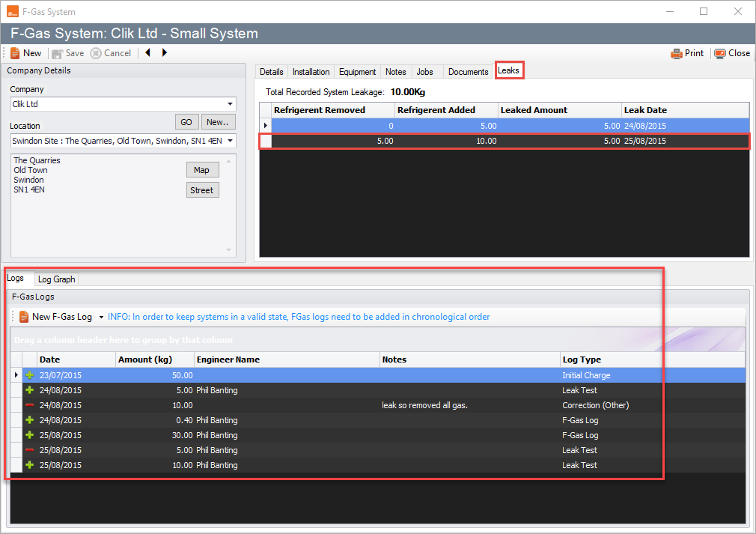The height and width of the screenshot is (534, 756).
Task: Open the Installation tab
Action: [x=311, y=72]
